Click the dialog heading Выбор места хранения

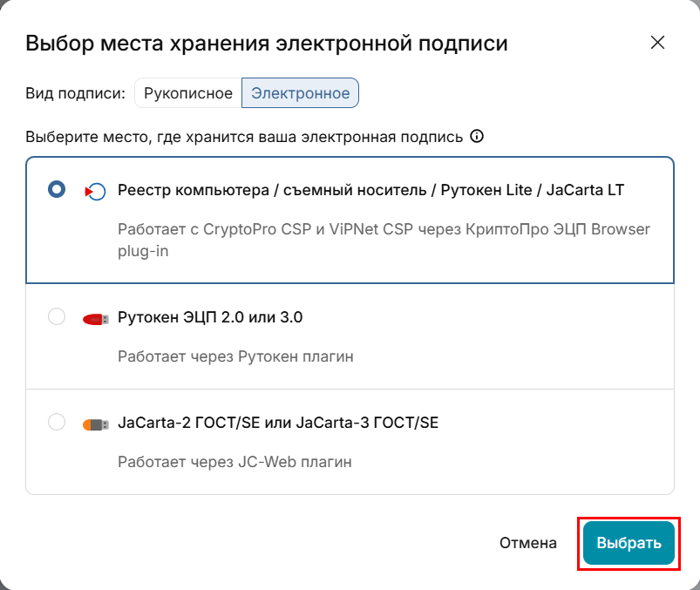click(267, 43)
